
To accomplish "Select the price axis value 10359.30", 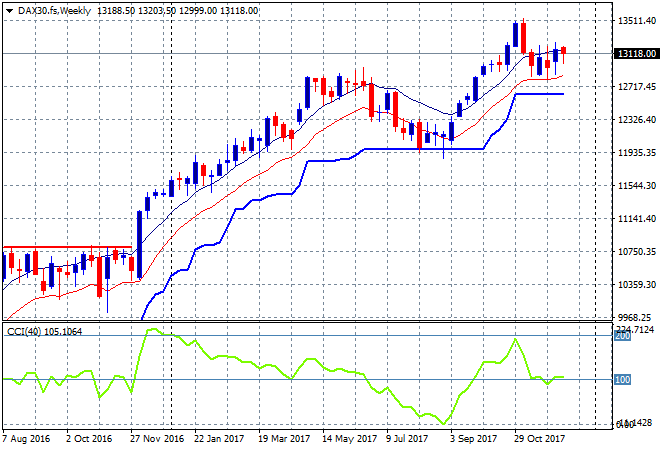I will pyautogui.click(x=637, y=285).
